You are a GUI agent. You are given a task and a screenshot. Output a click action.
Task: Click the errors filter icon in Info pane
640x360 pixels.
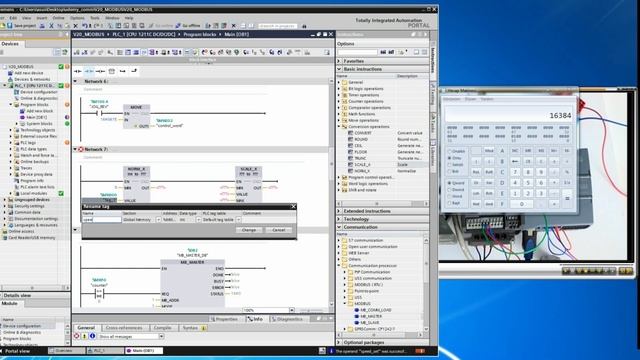[x=76, y=336]
